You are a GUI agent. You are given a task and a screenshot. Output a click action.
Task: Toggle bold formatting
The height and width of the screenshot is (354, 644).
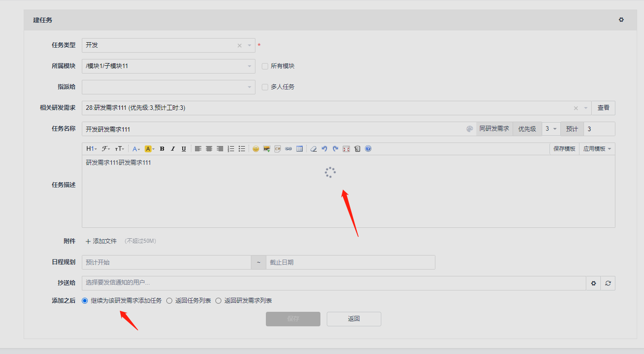click(162, 149)
